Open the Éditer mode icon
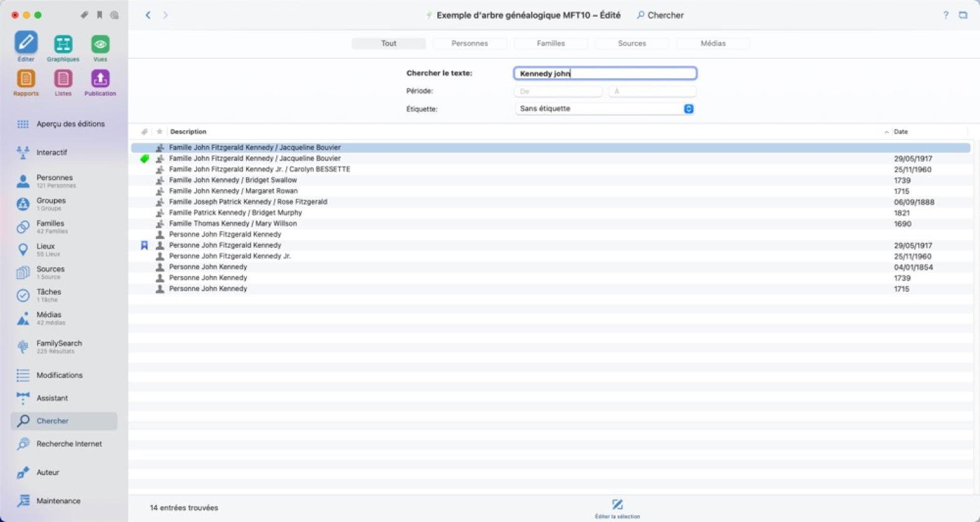 [x=26, y=43]
